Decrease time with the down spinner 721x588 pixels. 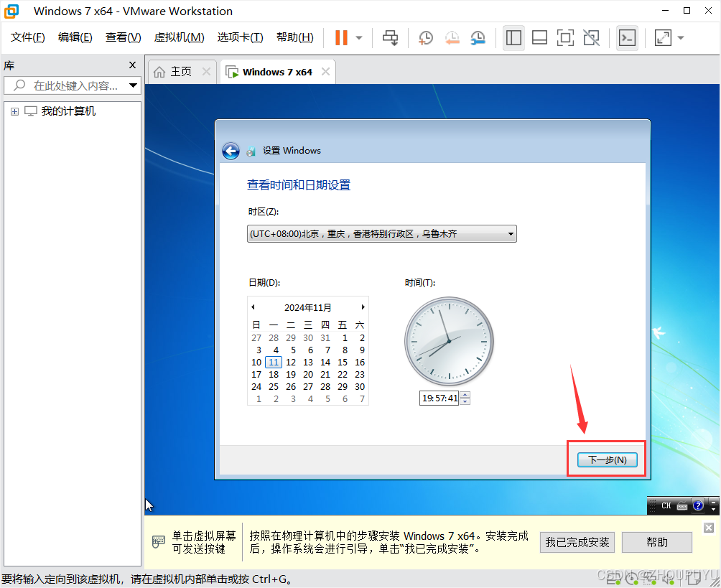pos(465,401)
